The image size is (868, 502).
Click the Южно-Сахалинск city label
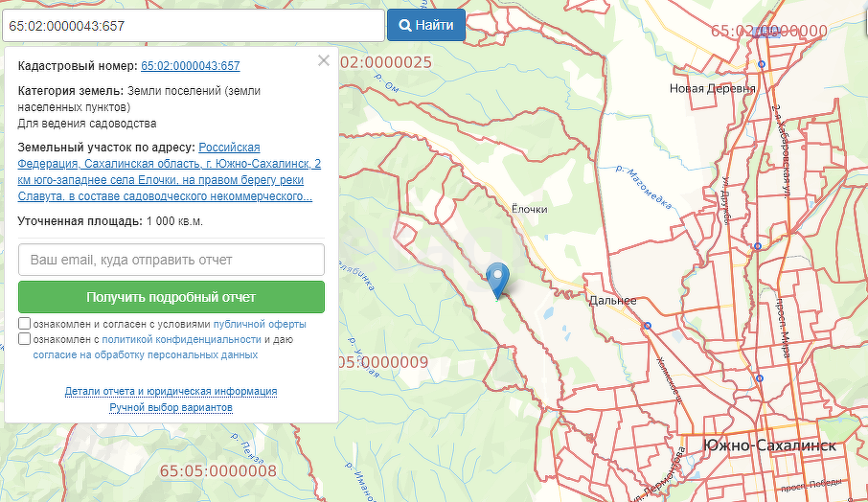769,446
